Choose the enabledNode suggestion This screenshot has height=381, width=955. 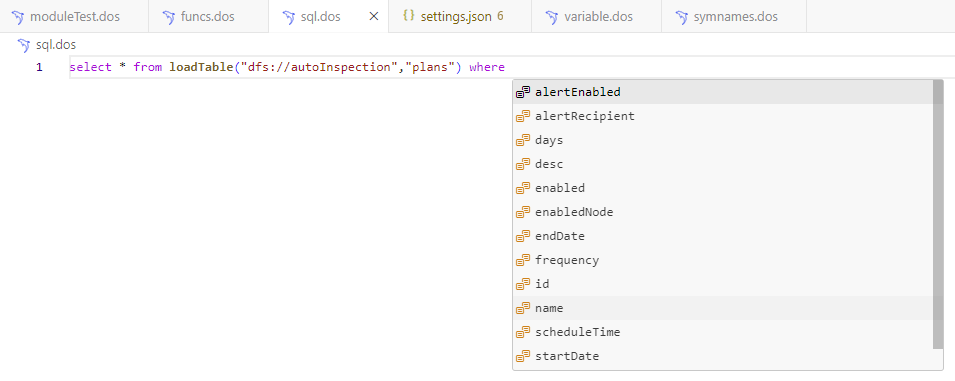[x=723, y=212]
